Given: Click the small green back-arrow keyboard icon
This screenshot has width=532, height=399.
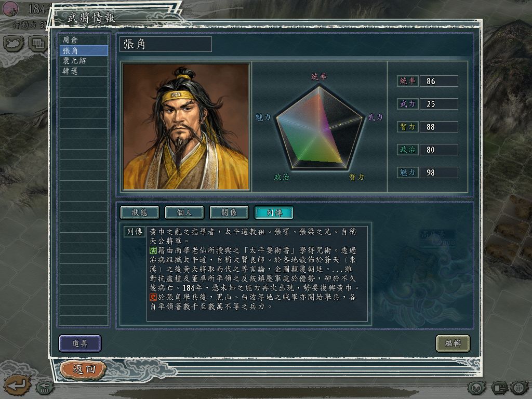Looking at the screenshot, I should click(45, 387).
